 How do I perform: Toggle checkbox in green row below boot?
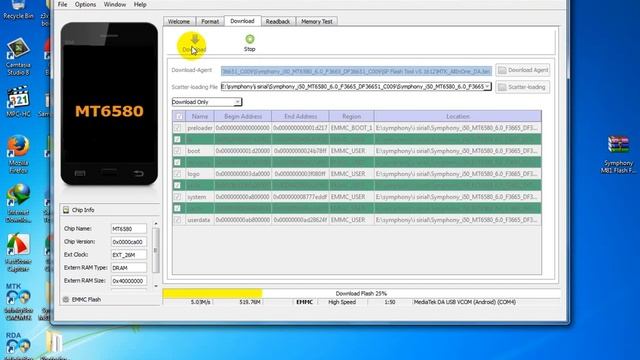click(x=177, y=162)
